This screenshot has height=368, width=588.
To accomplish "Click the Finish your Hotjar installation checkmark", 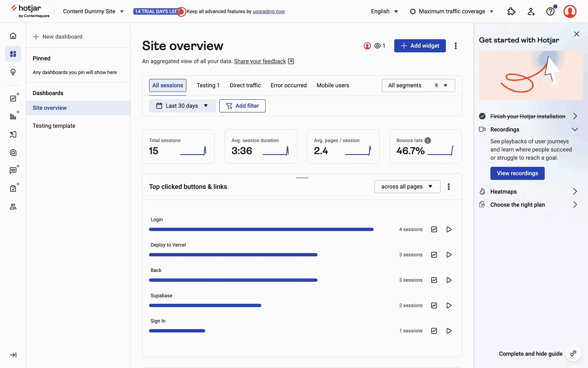I will [482, 116].
